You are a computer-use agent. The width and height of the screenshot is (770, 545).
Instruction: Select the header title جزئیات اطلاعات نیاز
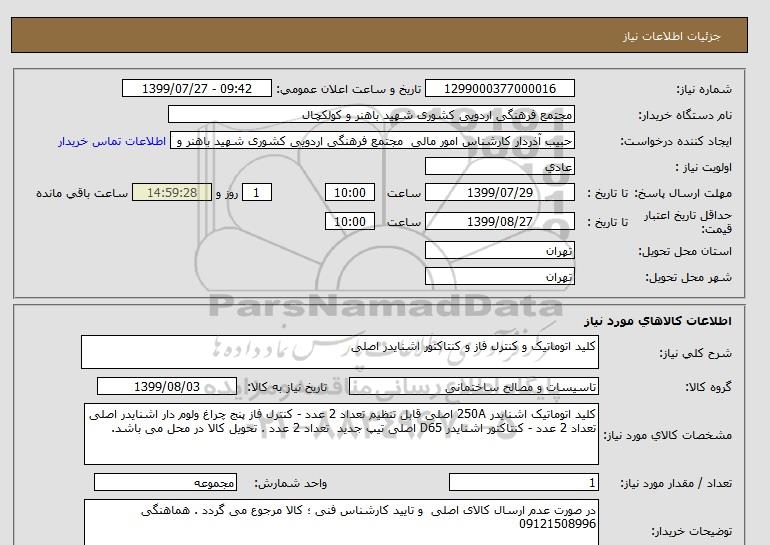pos(672,36)
